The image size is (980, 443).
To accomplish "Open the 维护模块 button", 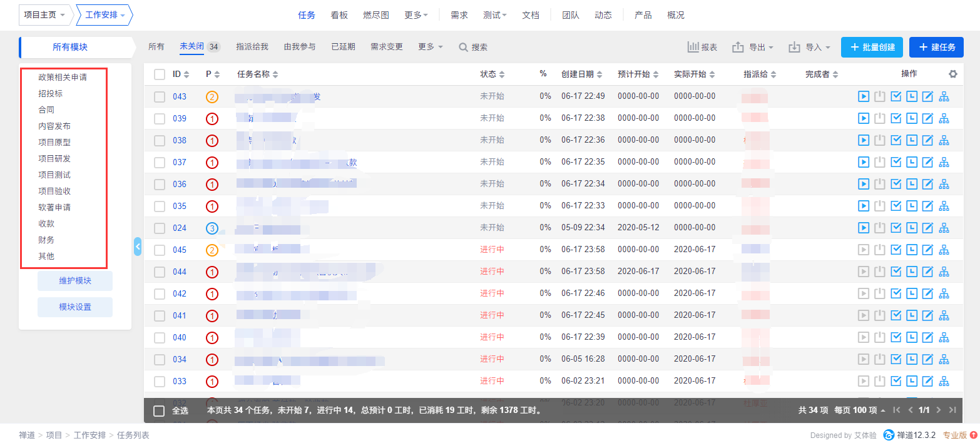I will click(x=75, y=281).
